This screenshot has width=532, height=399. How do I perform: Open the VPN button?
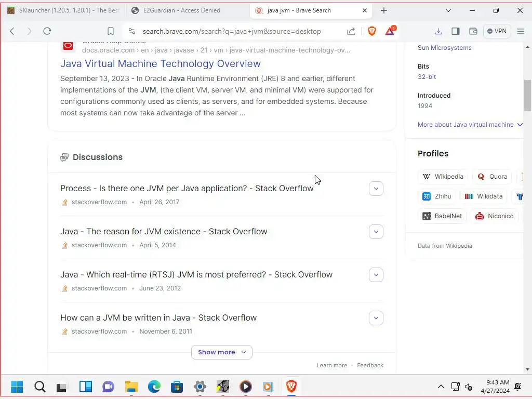point(497,31)
